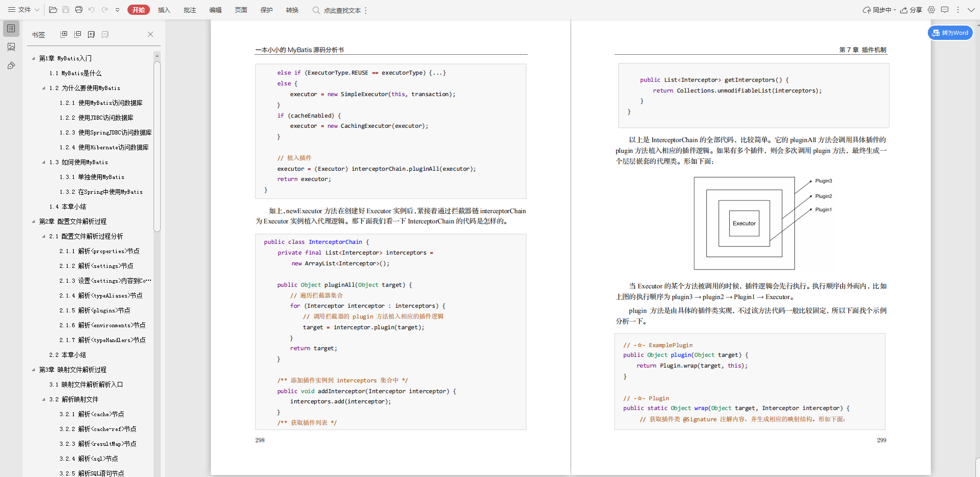Viewport: 980px width, 477px height.
Task: Click the Add bookmark icon
Action: point(92,34)
